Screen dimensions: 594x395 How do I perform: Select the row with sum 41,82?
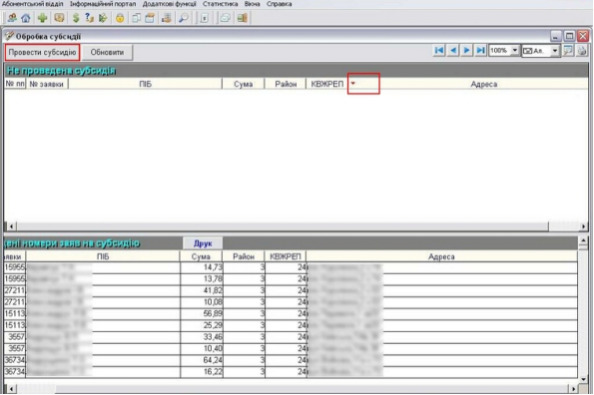click(291, 291)
